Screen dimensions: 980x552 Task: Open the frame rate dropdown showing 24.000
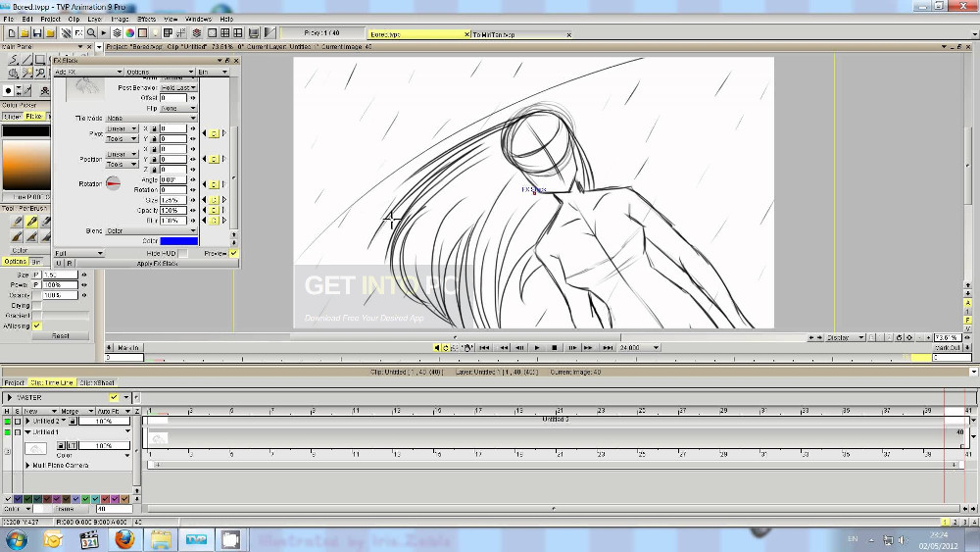pos(638,348)
